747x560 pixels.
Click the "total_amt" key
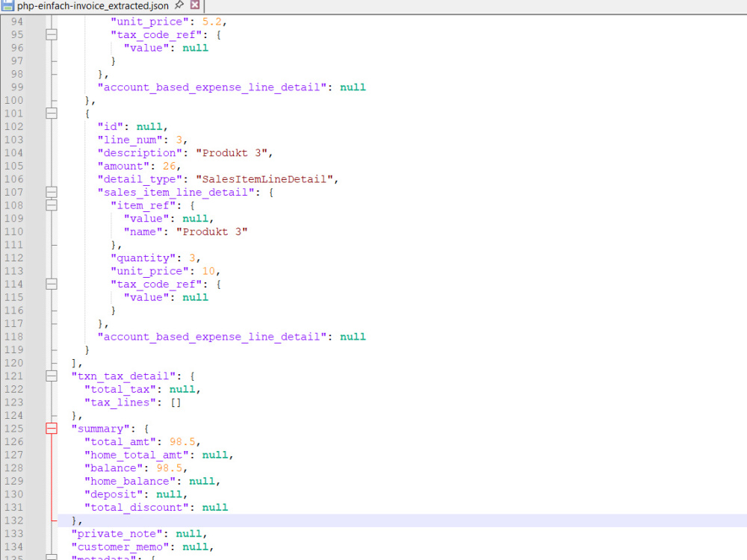[120, 442]
